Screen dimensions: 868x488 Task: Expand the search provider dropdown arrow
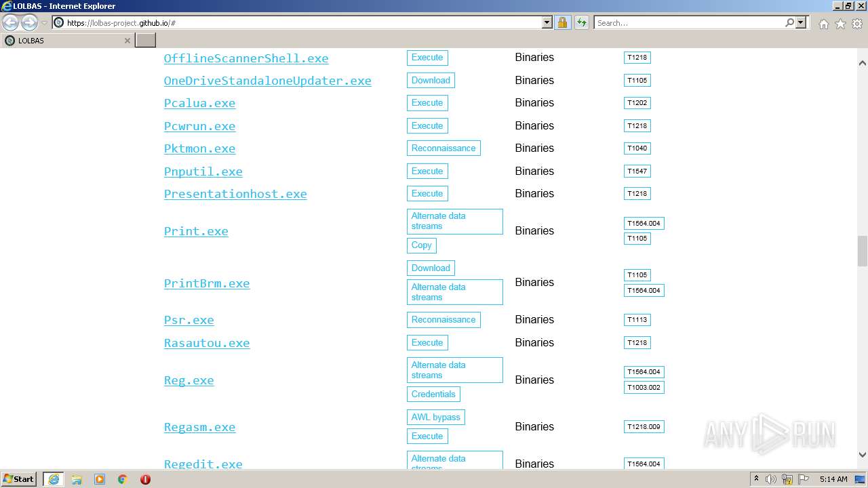point(801,22)
